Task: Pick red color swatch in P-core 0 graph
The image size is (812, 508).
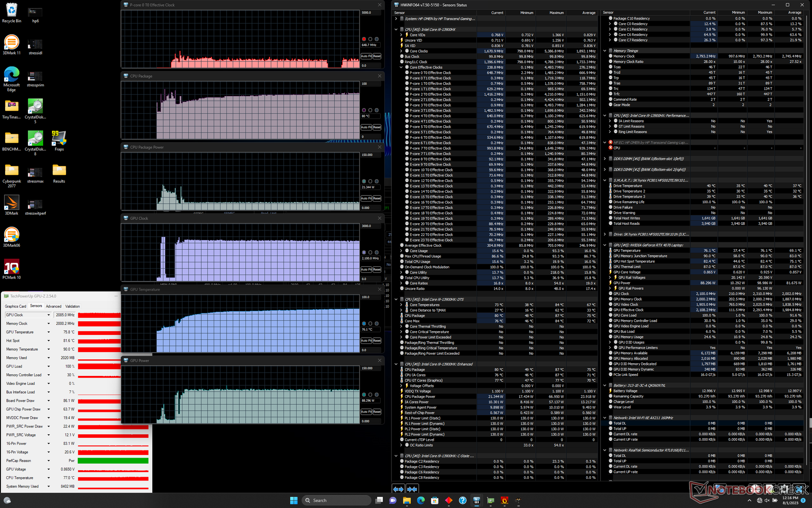Action: click(364, 39)
